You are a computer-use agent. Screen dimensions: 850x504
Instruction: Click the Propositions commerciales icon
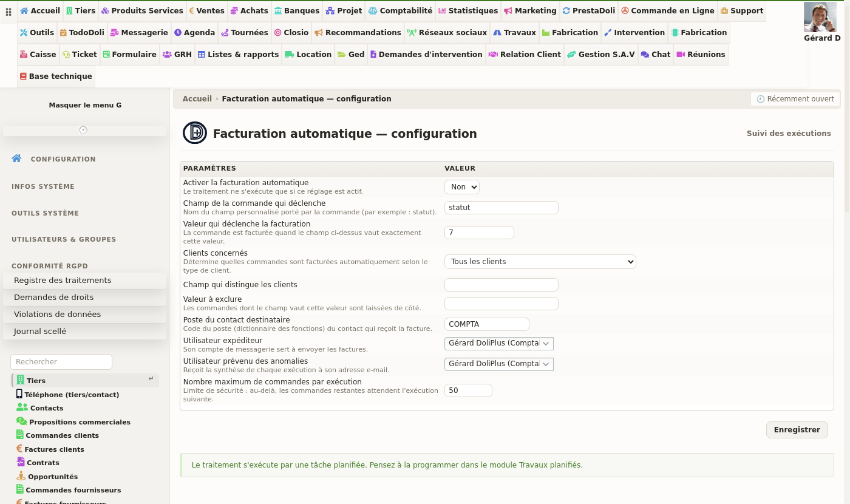click(x=22, y=421)
